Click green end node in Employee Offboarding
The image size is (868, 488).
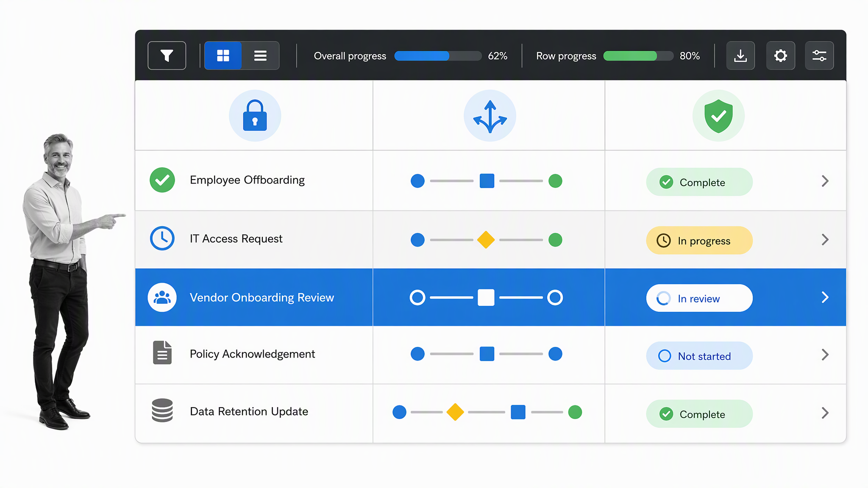tap(555, 181)
